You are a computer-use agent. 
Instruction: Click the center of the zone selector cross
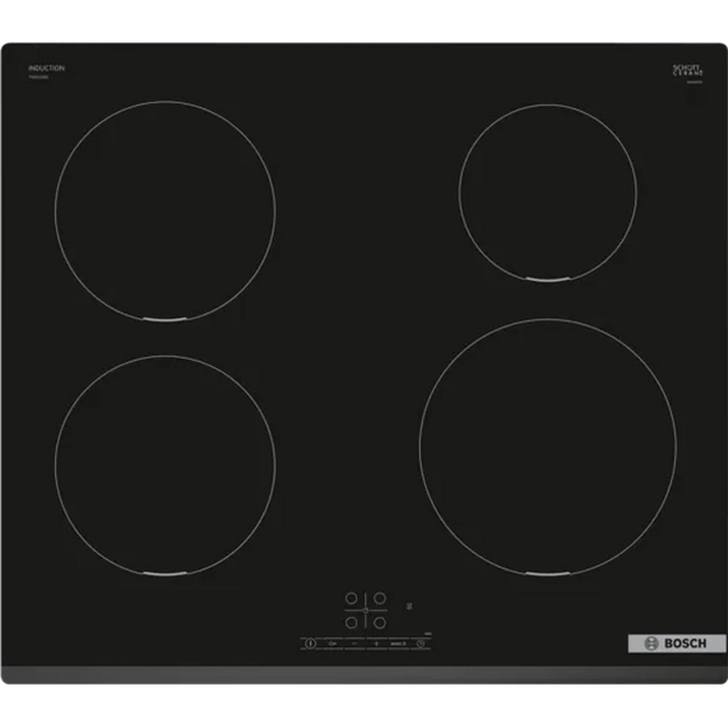tap(365, 611)
